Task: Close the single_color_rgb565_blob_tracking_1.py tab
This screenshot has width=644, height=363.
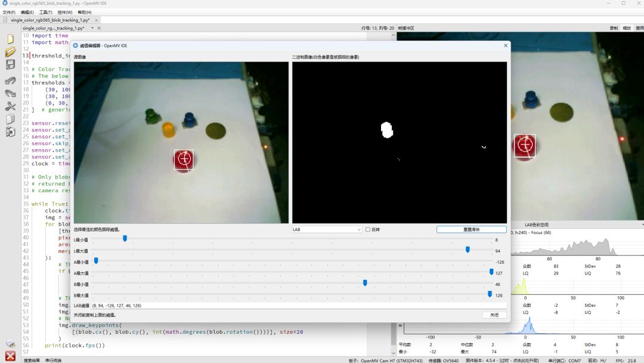Action: pos(99,28)
